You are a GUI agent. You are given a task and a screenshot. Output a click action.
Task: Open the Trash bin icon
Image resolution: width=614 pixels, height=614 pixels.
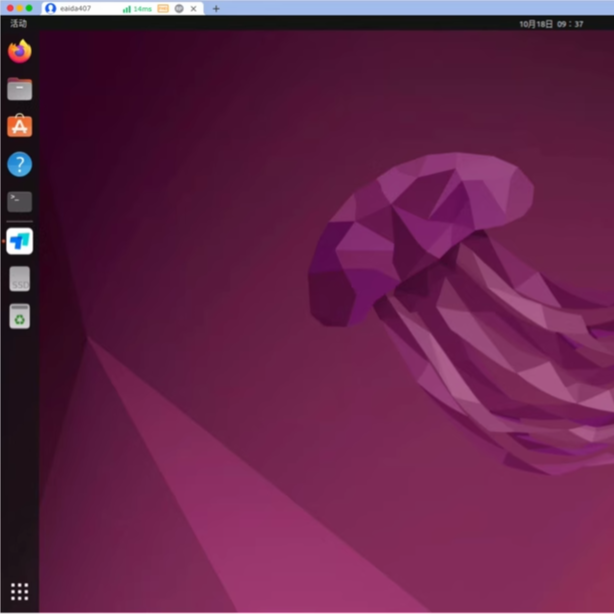click(x=20, y=316)
